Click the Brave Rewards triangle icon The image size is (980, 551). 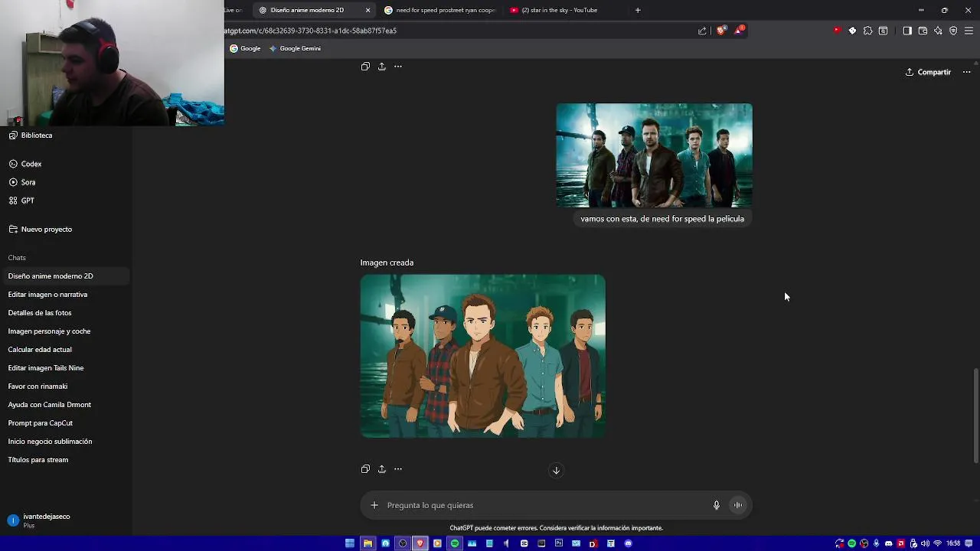(738, 31)
